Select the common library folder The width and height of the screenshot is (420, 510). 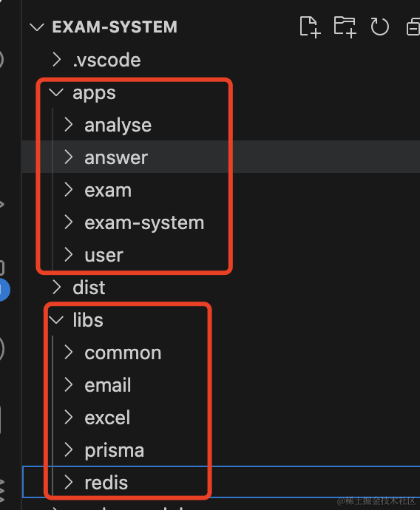(x=123, y=353)
